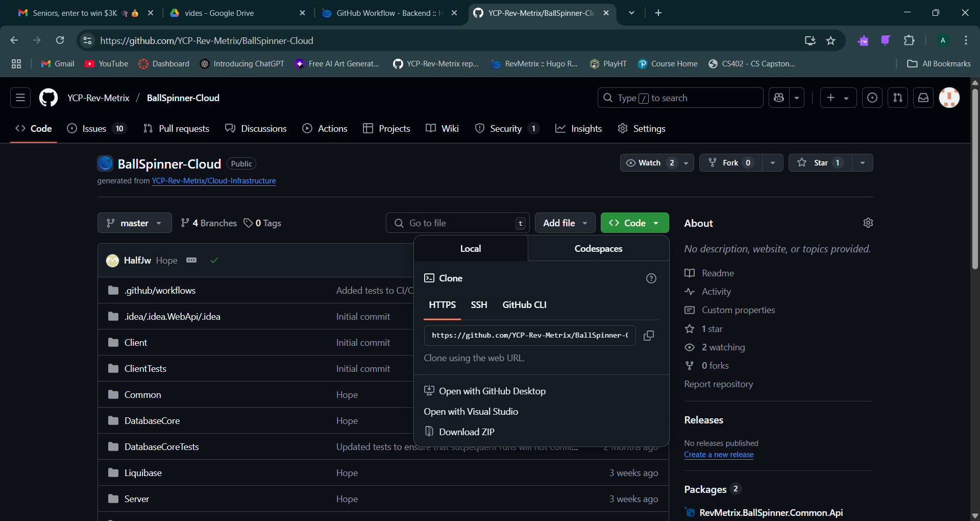The height and width of the screenshot is (521, 980).
Task: Expand the Star lists dropdown arrow
Action: pyautogui.click(x=863, y=163)
